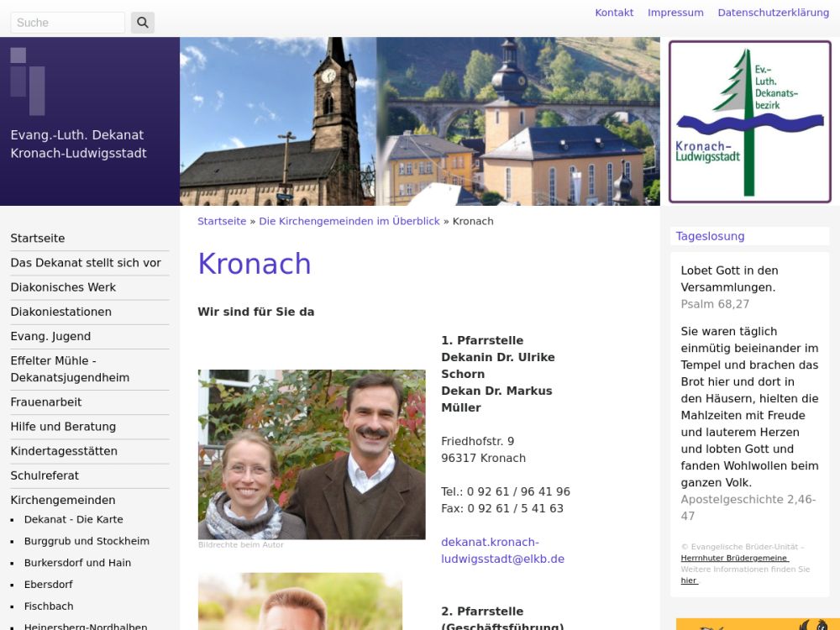This screenshot has height=630, width=840.
Task: Click the photo of the dean couple
Action: [x=312, y=454]
